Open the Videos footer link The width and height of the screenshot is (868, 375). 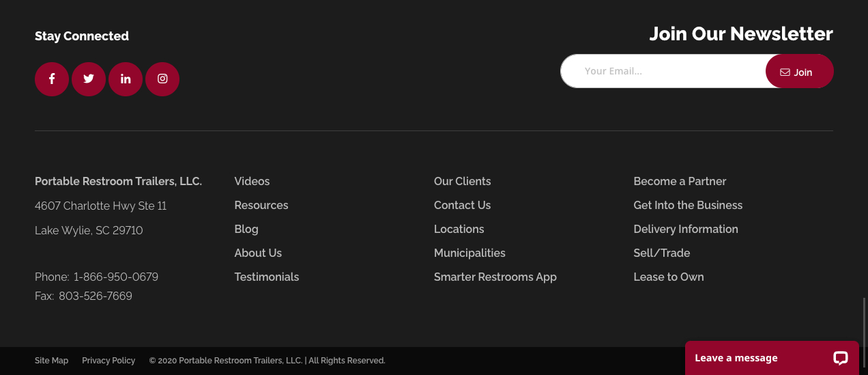pos(252,181)
